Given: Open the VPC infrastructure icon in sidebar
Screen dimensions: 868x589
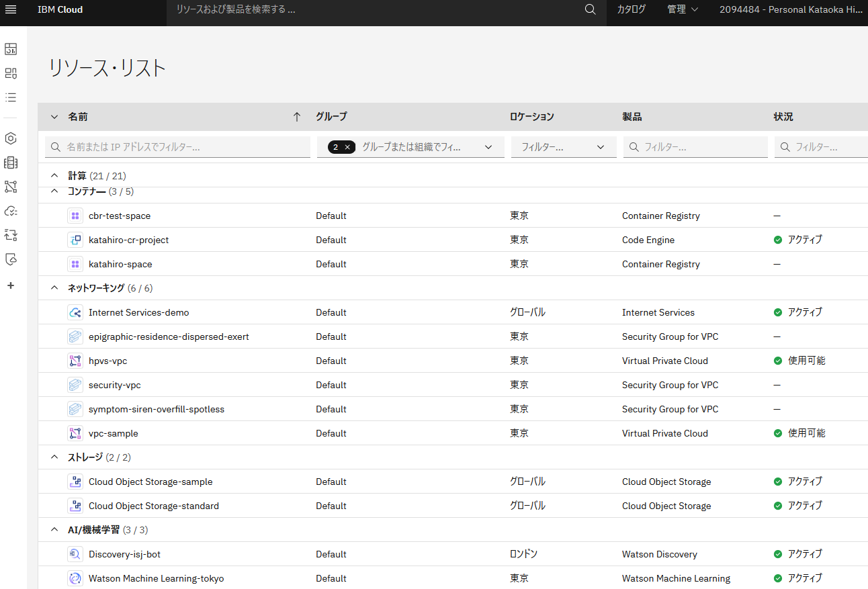Looking at the screenshot, I should [x=11, y=187].
